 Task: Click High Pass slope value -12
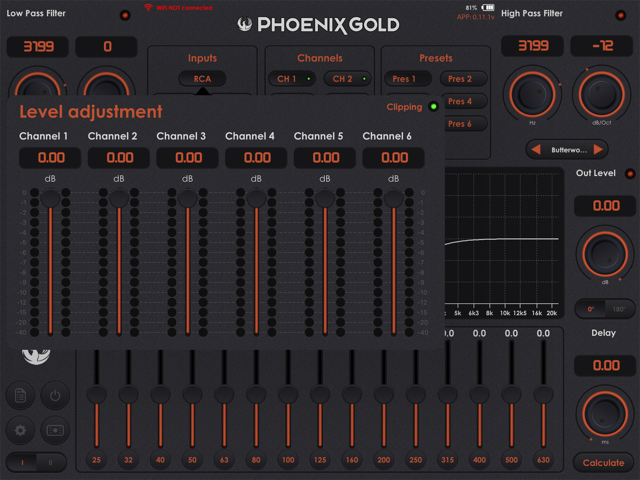tap(602, 46)
